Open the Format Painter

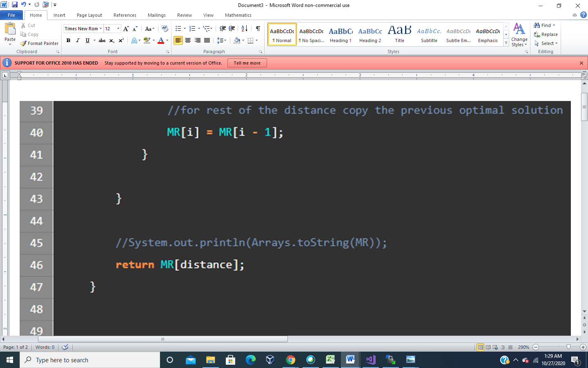click(x=39, y=43)
